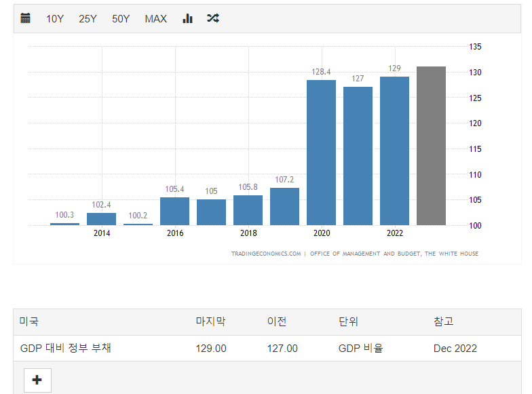Click the 2017 bar labeled 105
Image resolution: width=532 pixels, height=394 pixels.
coord(212,212)
